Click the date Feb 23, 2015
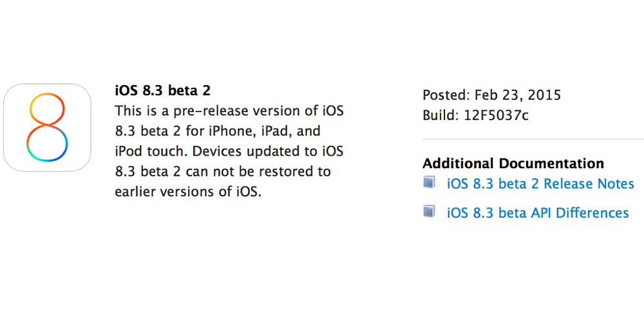 [518, 96]
